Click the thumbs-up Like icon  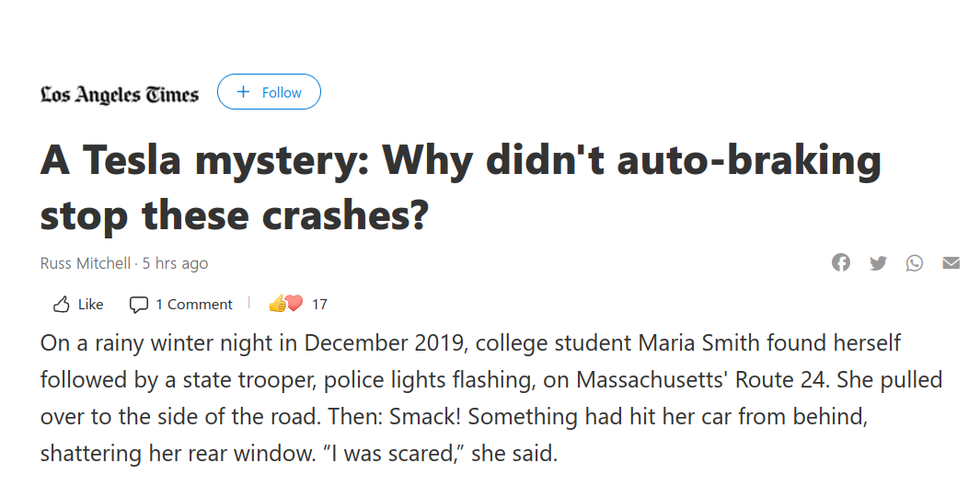[62, 305]
